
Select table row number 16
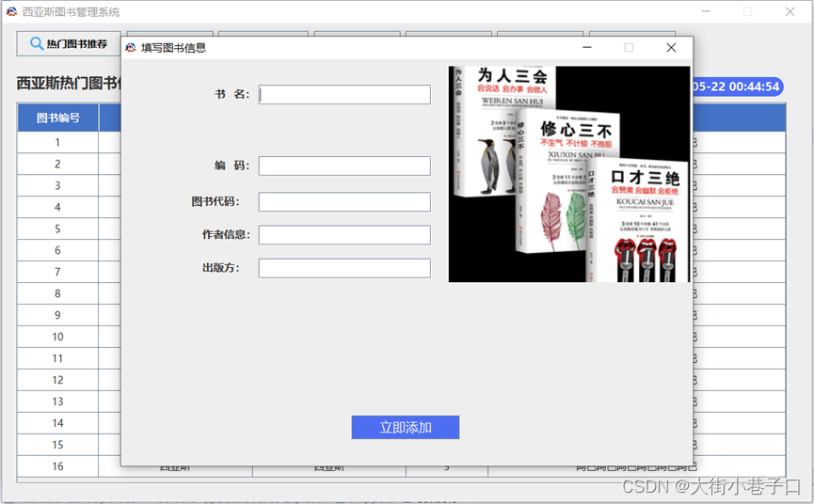(57, 466)
